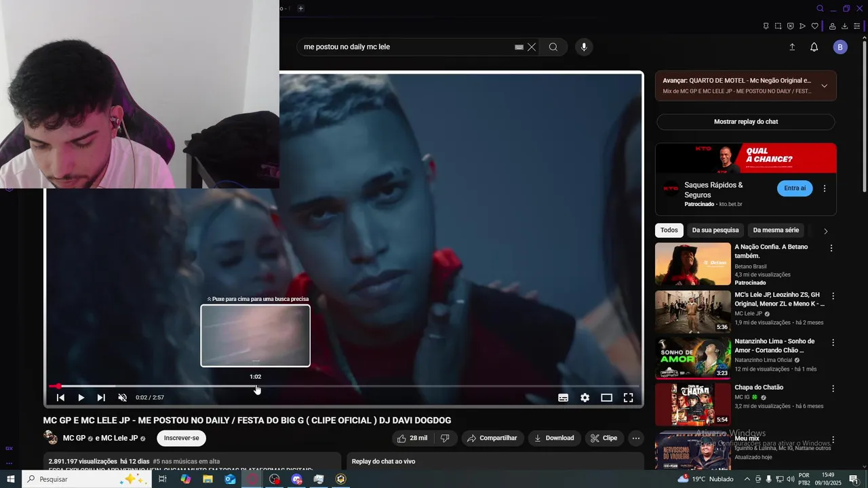Open Task View on taskbar

(163, 479)
